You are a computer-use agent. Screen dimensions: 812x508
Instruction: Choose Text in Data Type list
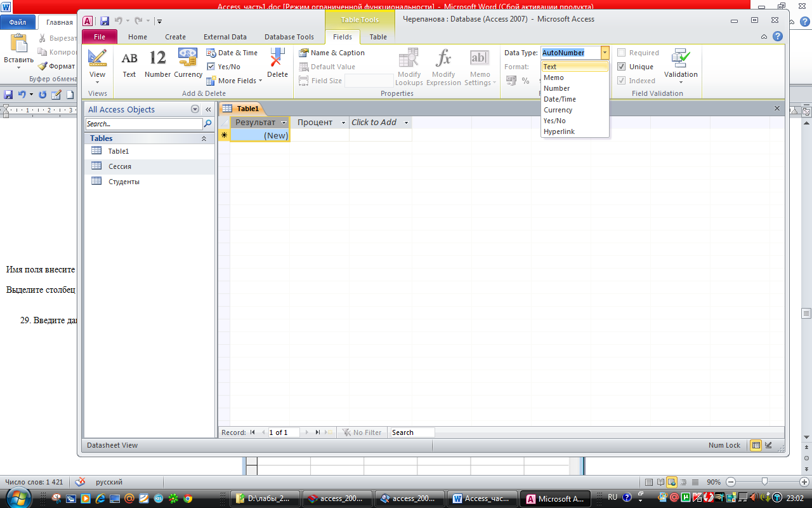click(x=575, y=67)
